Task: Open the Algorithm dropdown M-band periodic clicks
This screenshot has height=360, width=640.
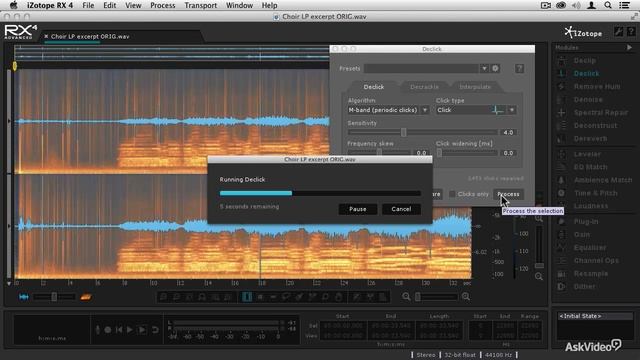Action: (x=388, y=110)
